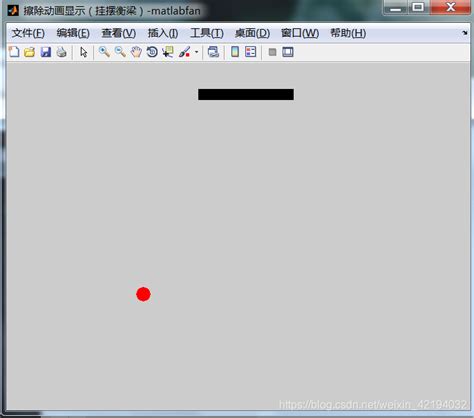The width and height of the screenshot is (474, 418).
Task: Insert a colorbar from the toolbar
Action: point(235,52)
